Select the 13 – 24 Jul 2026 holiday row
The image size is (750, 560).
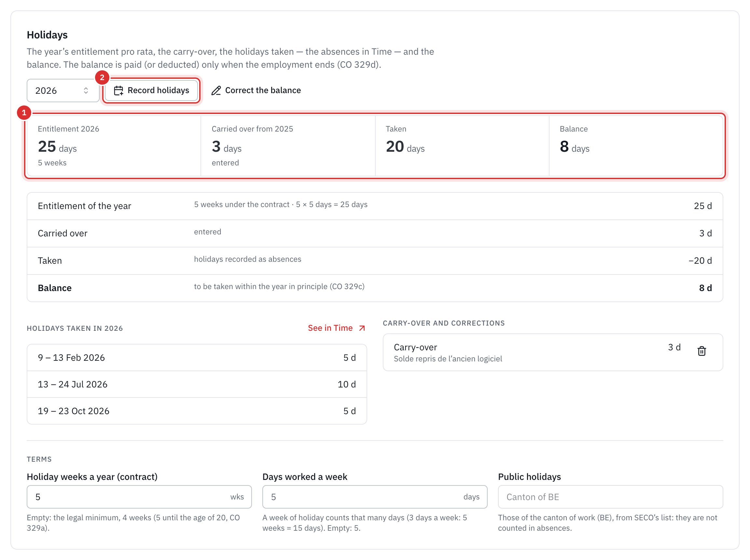coord(197,384)
